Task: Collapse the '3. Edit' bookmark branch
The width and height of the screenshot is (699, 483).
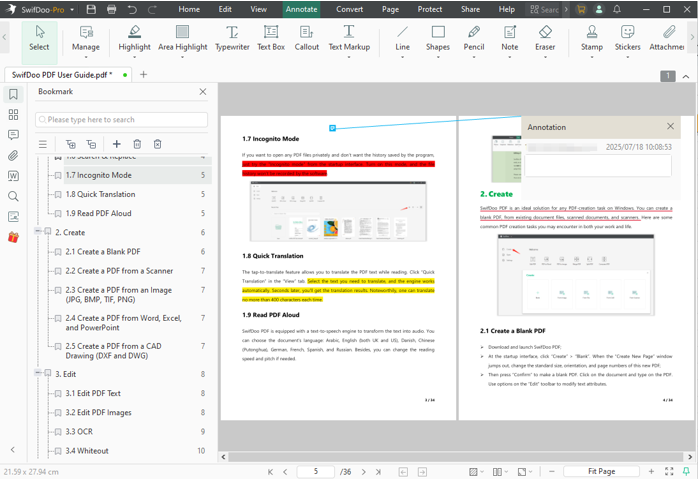Action: coord(38,372)
